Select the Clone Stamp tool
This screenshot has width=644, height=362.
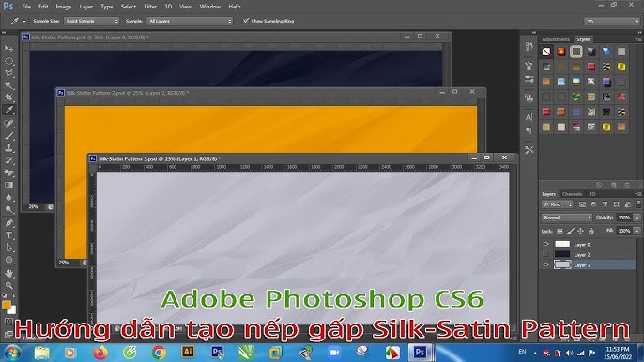pos(8,148)
